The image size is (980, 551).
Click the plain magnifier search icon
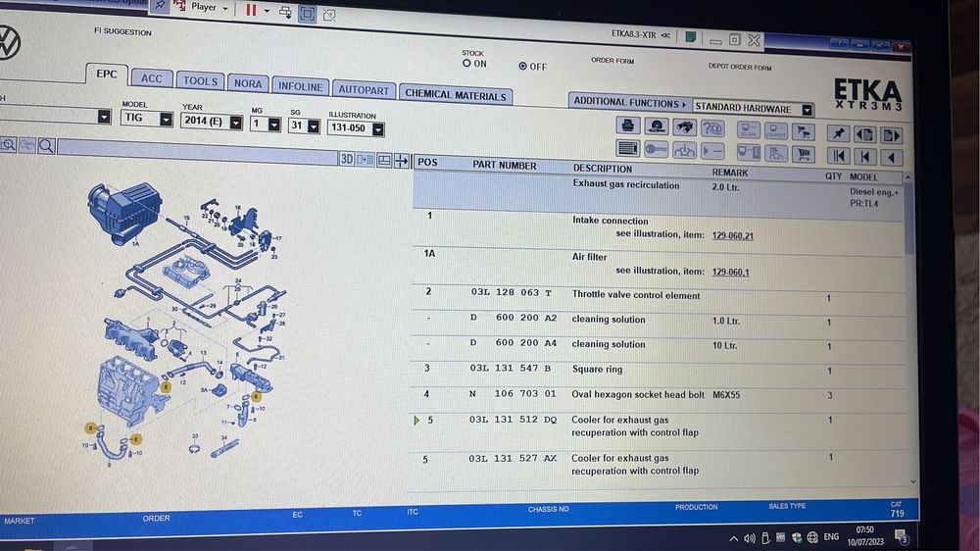(46, 146)
